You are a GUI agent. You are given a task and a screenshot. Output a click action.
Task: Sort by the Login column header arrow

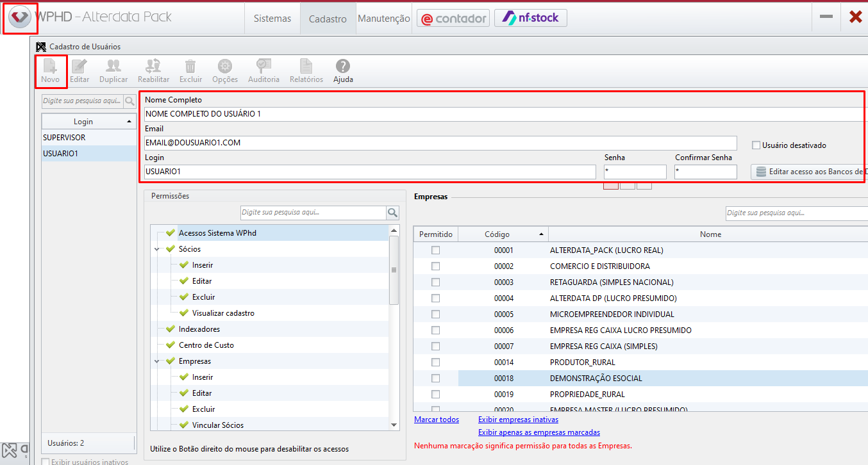click(x=129, y=122)
